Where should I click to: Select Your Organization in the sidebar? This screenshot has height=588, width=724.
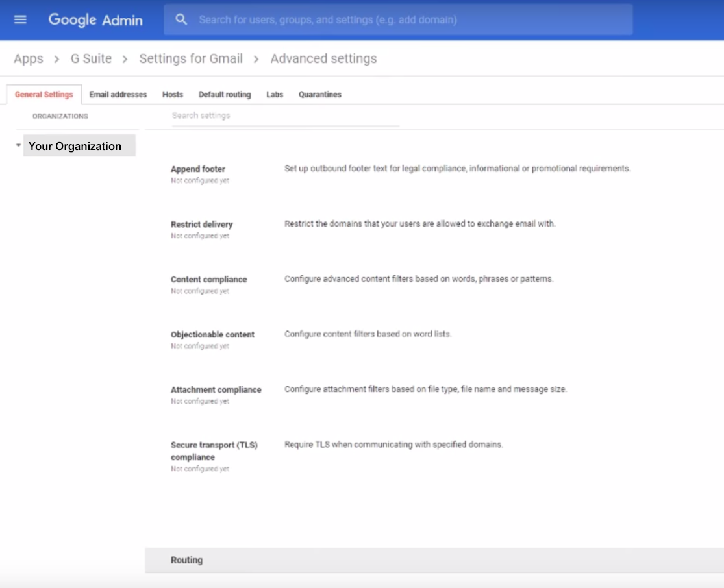[75, 146]
